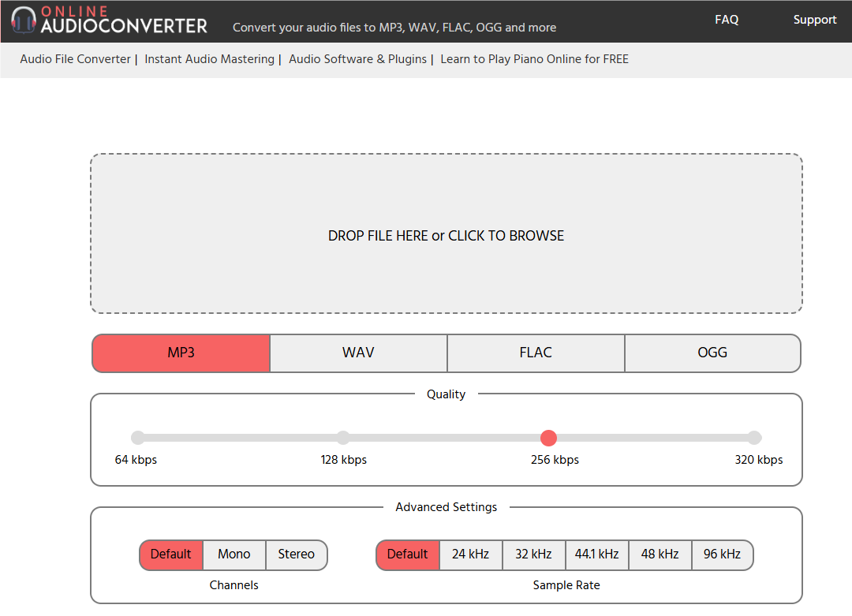This screenshot has width=852, height=616.
Task: Open Learn to Play Piano Online
Action: (534, 58)
